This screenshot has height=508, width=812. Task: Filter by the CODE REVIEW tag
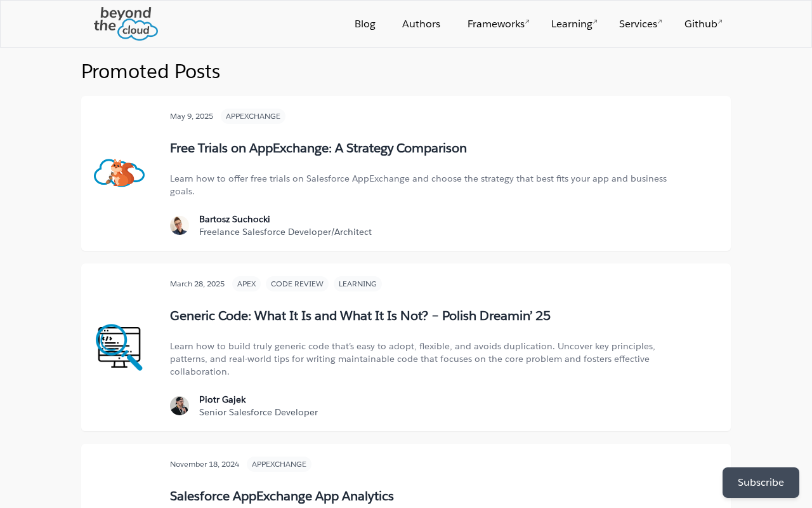point(297,284)
